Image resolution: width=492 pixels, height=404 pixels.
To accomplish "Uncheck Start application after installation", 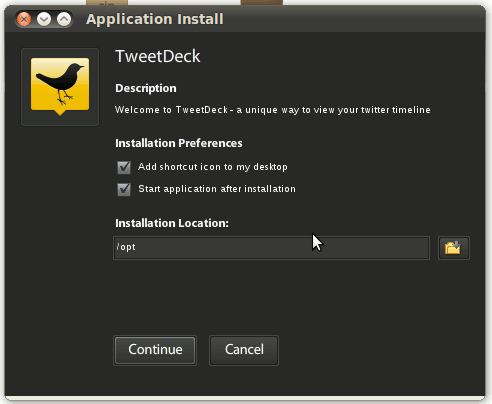I will 124,189.
